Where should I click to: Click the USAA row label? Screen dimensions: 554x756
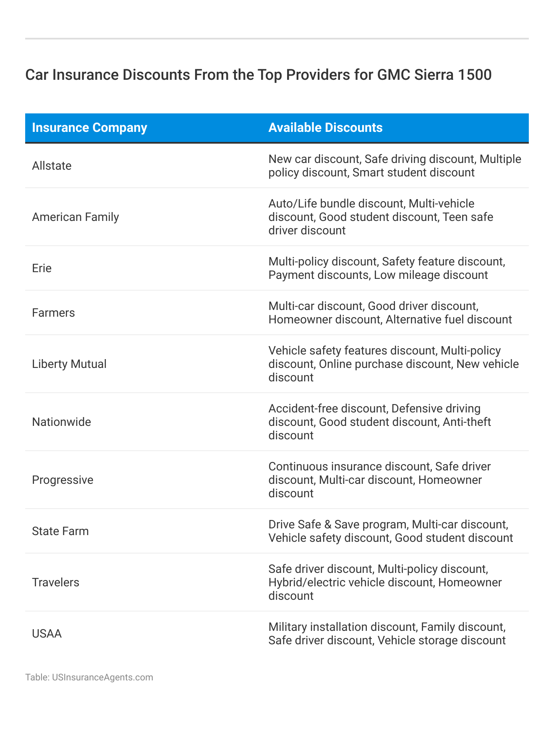(47, 633)
